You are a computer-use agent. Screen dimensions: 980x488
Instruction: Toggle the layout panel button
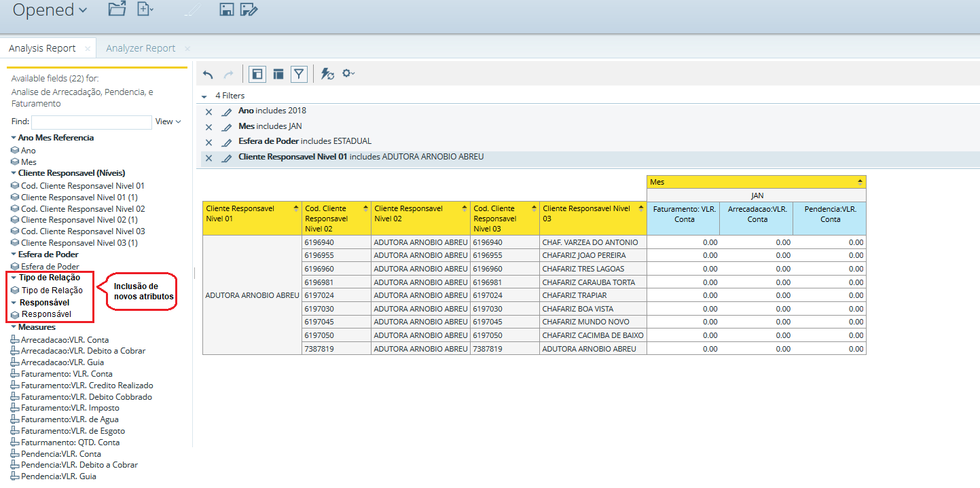tap(278, 74)
